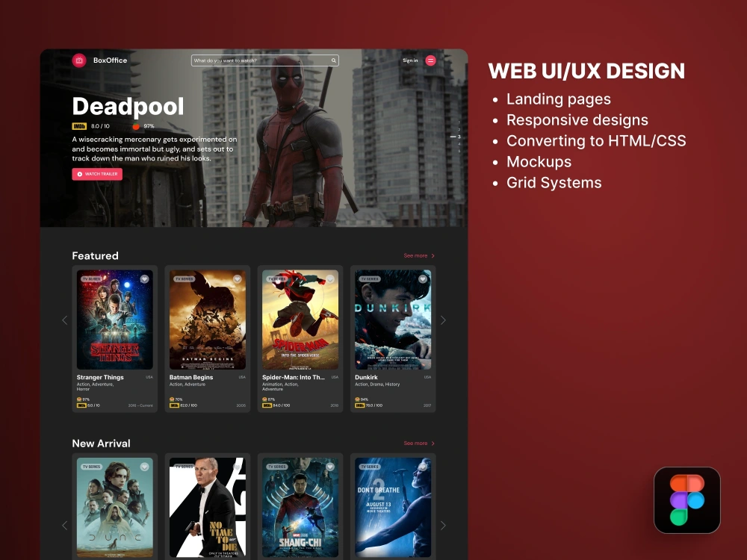Click the New Arrival section heading
The image size is (747, 560).
click(x=101, y=444)
